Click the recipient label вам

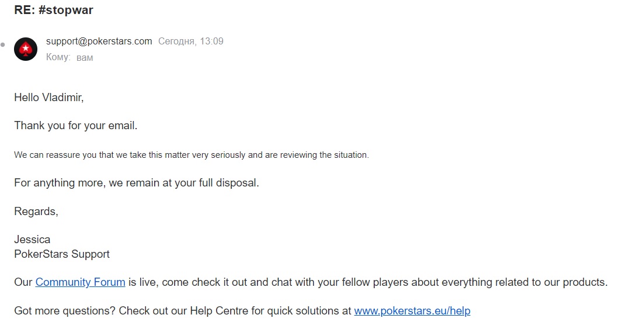click(x=85, y=58)
